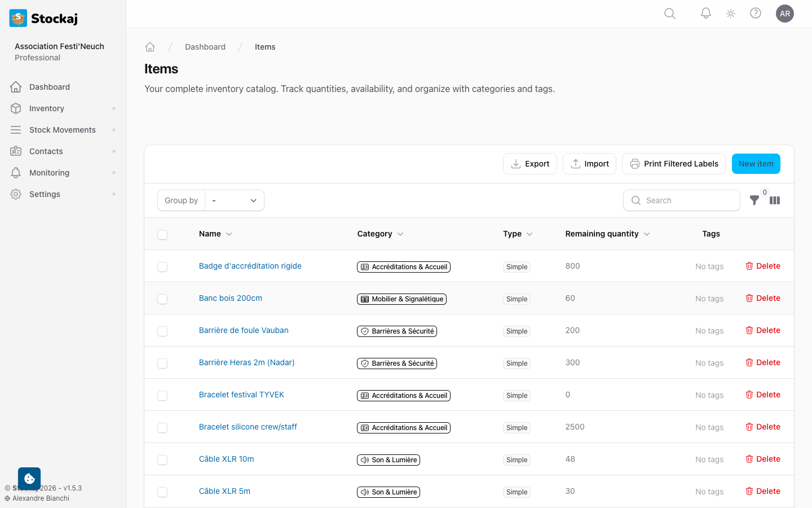Click the Inventory cube icon
The image size is (812, 508).
(x=16, y=108)
